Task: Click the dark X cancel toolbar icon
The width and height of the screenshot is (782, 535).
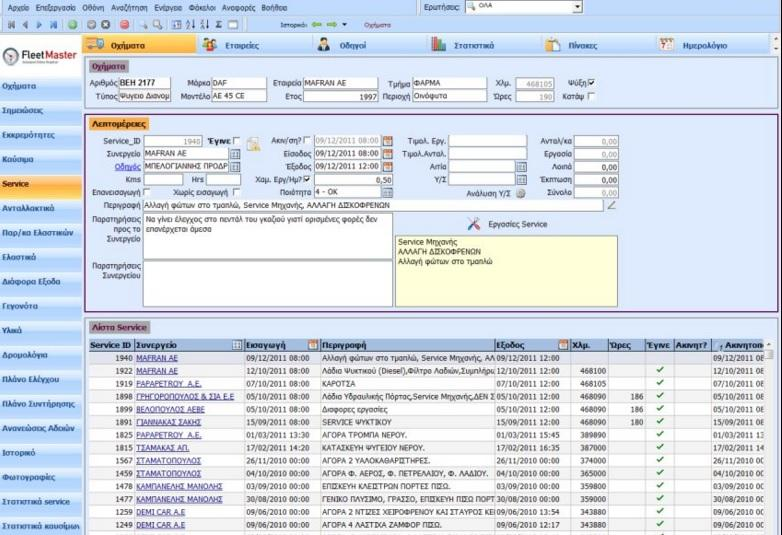Action: [106, 24]
